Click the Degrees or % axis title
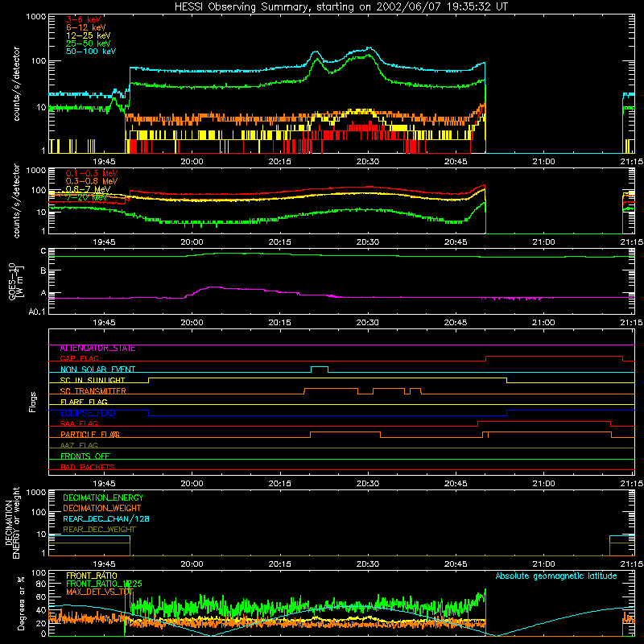 tap(22, 603)
